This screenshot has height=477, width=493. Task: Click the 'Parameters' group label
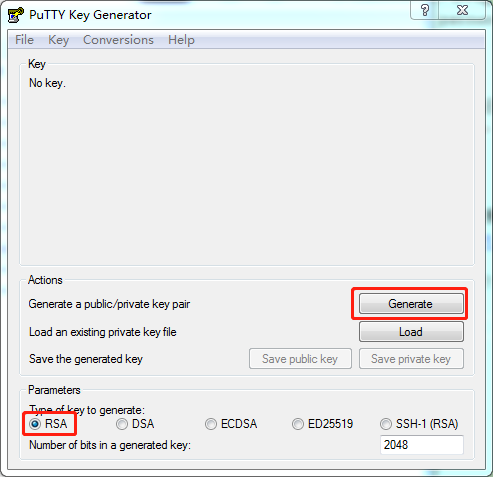point(54,390)
